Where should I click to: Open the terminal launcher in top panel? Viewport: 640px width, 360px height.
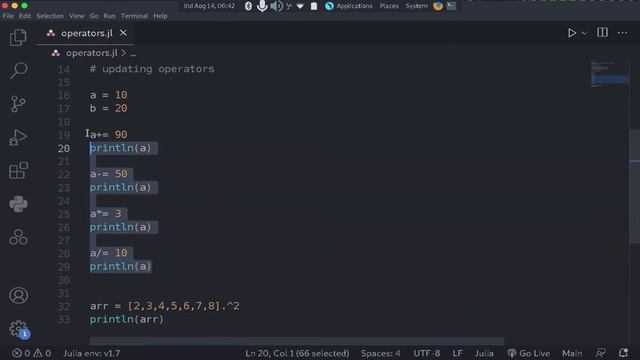coord(451,6)
